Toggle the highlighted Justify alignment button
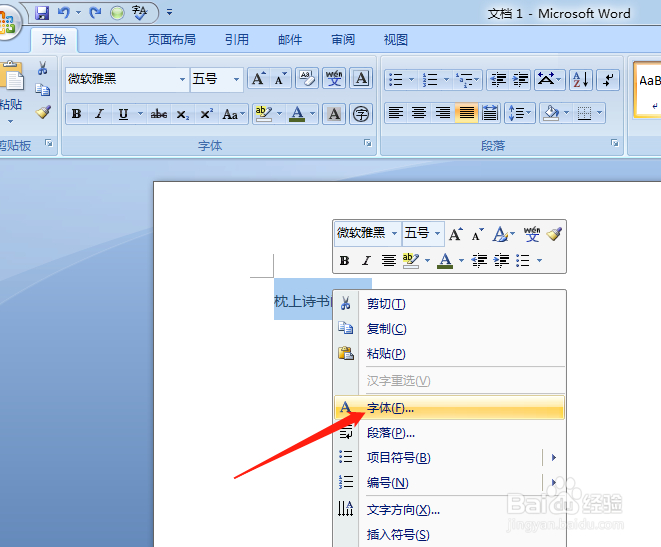 pyautogui.click(x=466, y=113)
